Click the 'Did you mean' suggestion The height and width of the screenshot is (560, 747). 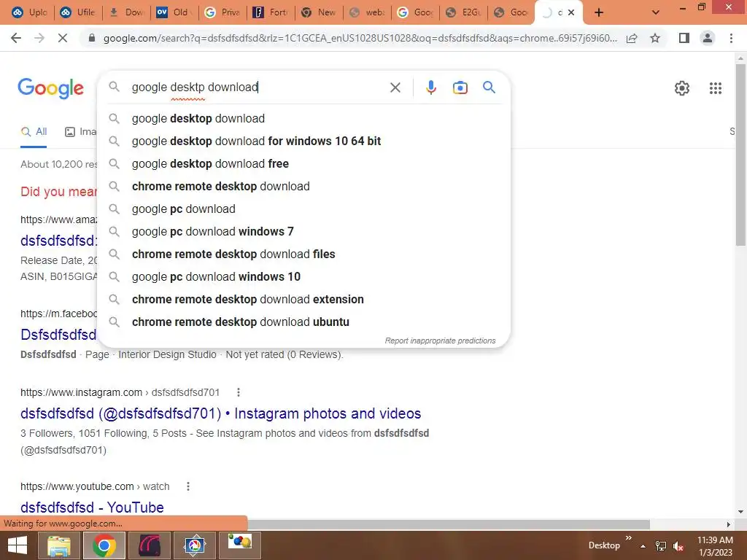tap(58, 192)
